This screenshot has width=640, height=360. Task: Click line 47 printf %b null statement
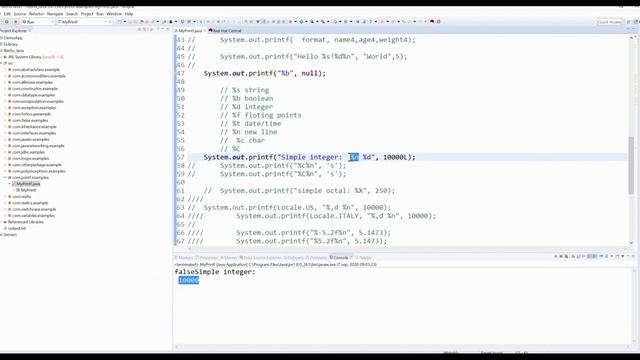tap(264, 73)
